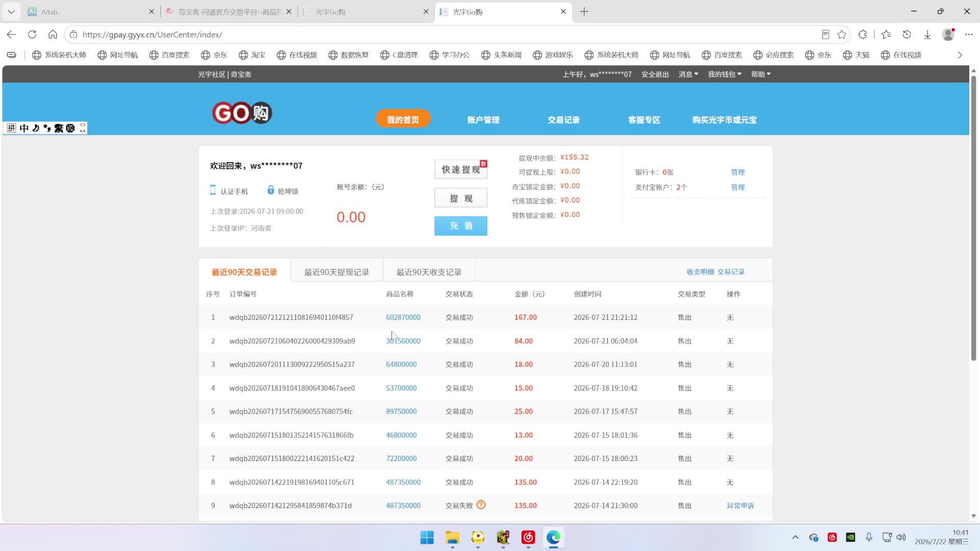Show hidden tray icons chevron
Viewport: 980px width, 551px height.
pyautogui.click(x=795, y=537)
